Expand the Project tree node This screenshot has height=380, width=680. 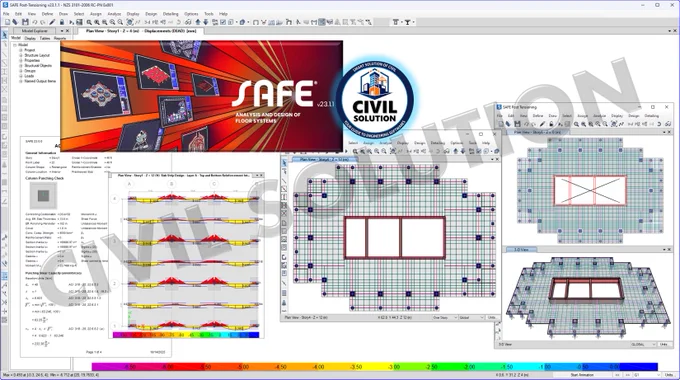pyautogui.click(x=20, y=50)
